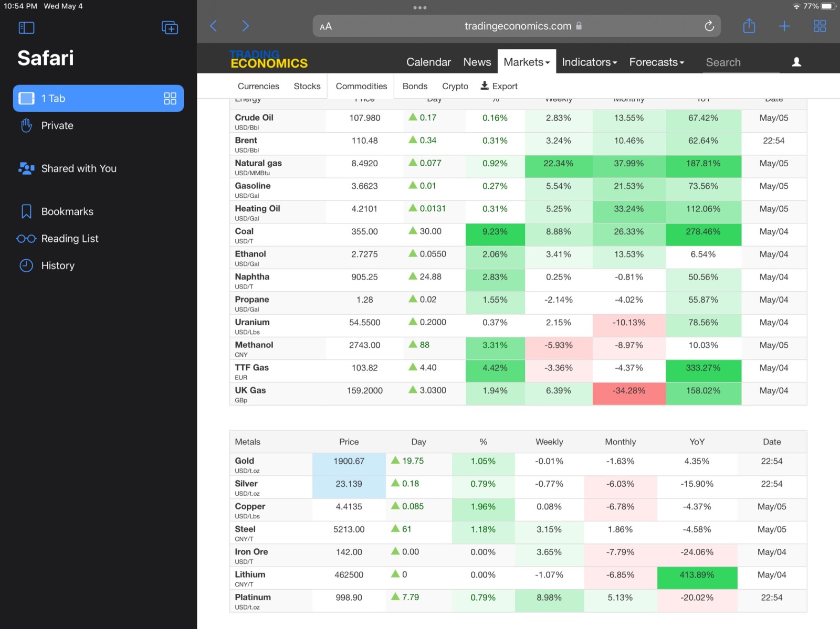Select Private browsing in sidebar

tap(57, 125)
